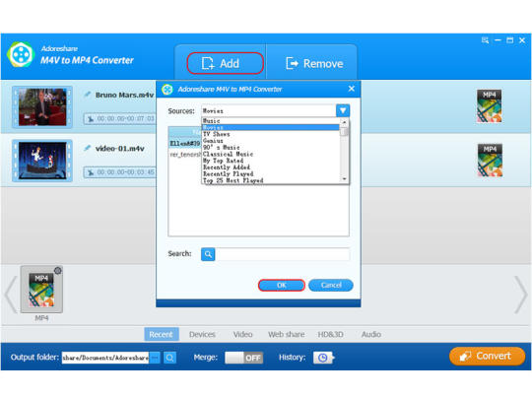532x399 pixels.
Task: Click Cancel in the dialog
Action: [x=331, y=286]
